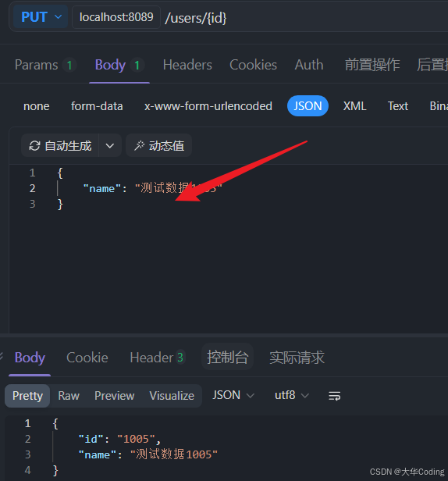The image size is (448, 481).
Task: Open the Auth tab
Action: coord(309,65)
